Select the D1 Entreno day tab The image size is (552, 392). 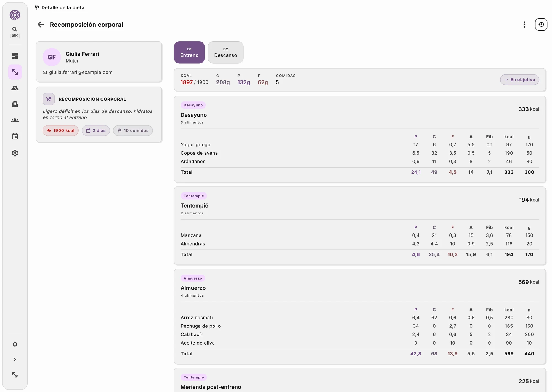(189, 52)
